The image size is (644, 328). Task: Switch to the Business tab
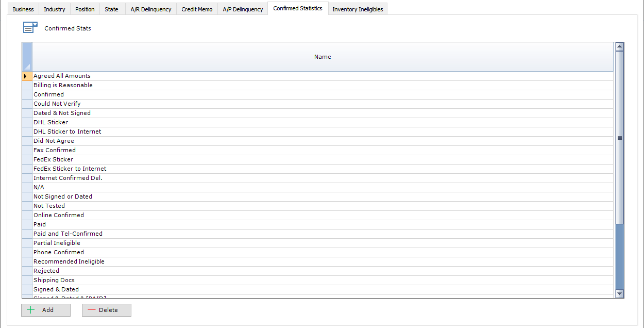[x=23, y=9]
